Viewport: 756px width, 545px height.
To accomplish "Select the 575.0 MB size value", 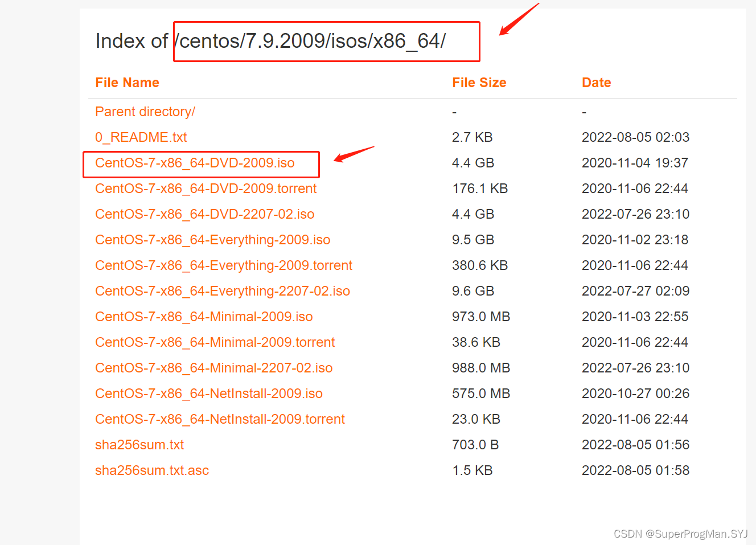I will click(481, 394).
